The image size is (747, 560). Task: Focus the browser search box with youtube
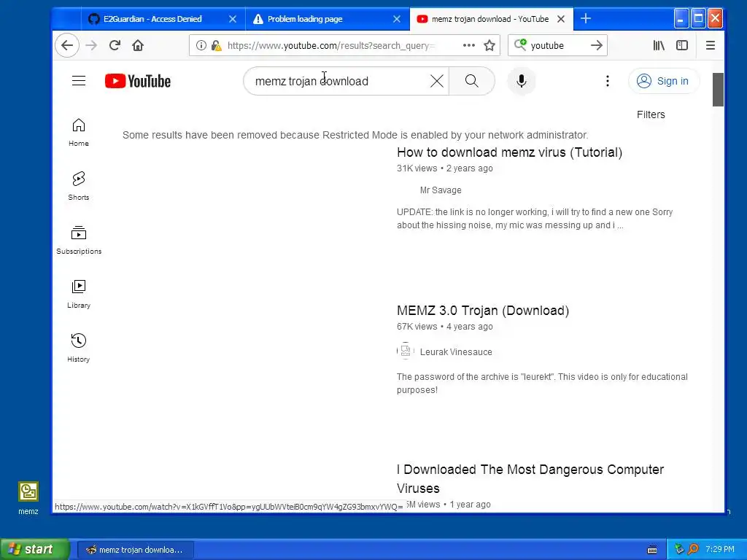point(557,46)
